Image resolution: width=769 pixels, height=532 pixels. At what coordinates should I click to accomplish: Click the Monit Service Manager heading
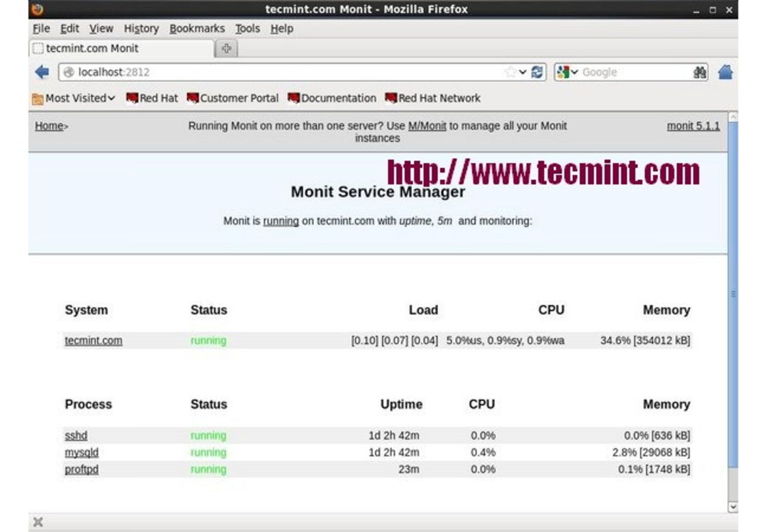click(378, 192)
